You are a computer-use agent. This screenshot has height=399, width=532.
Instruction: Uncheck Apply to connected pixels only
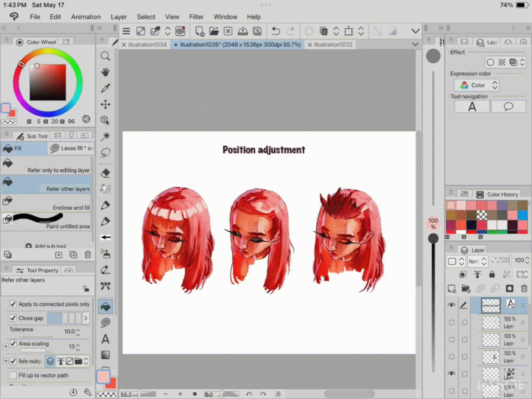click(13, 304)
